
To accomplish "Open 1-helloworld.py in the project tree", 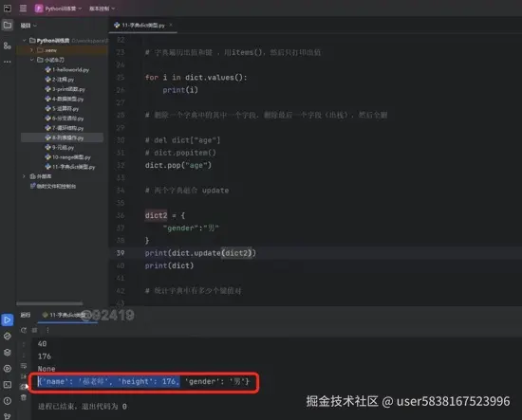I will (70, 69).
